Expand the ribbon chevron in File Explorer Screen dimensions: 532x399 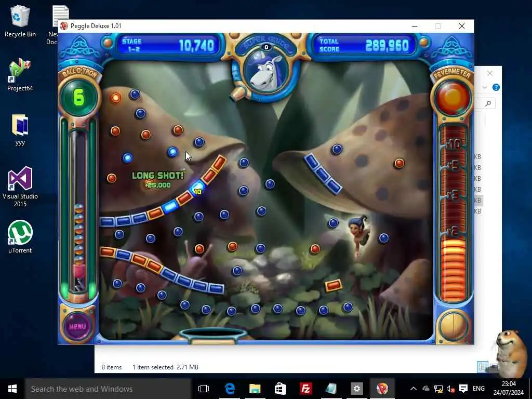[x=485, y=87]
